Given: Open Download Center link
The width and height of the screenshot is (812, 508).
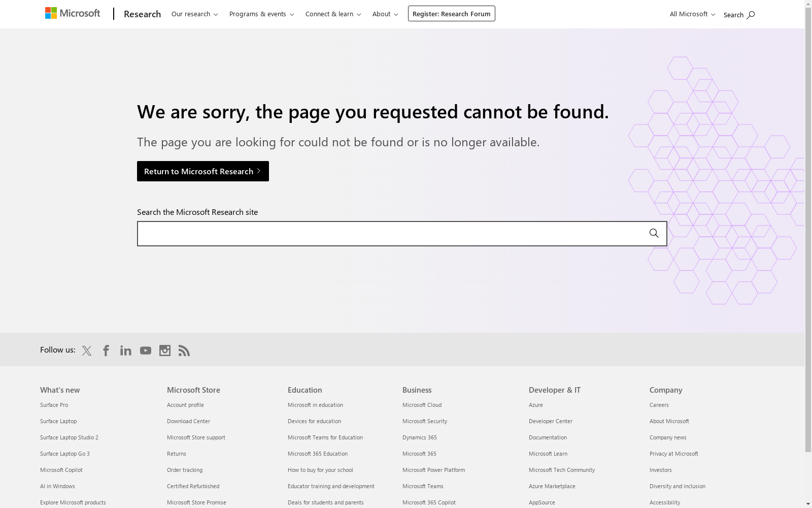Looking at the screenshot, I should (x=188, y=421).
